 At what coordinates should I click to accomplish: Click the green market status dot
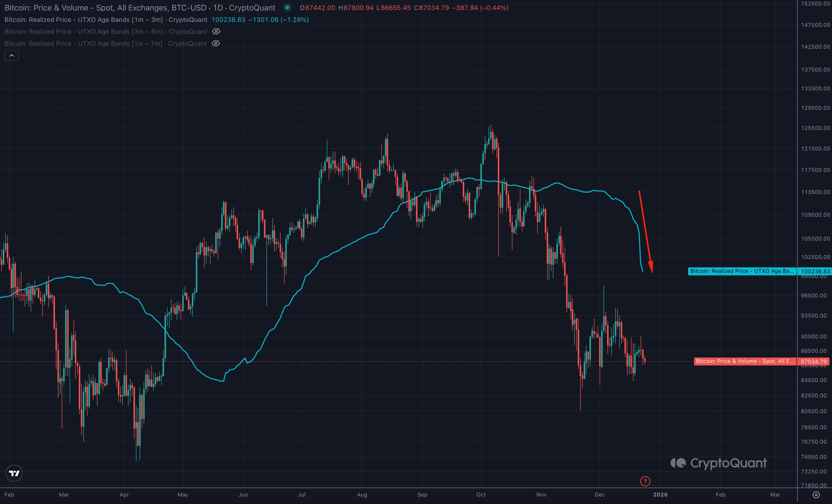287,7
